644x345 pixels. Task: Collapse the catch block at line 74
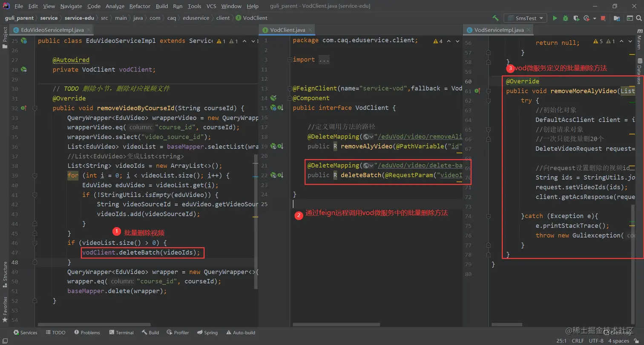tap(489, 216)
